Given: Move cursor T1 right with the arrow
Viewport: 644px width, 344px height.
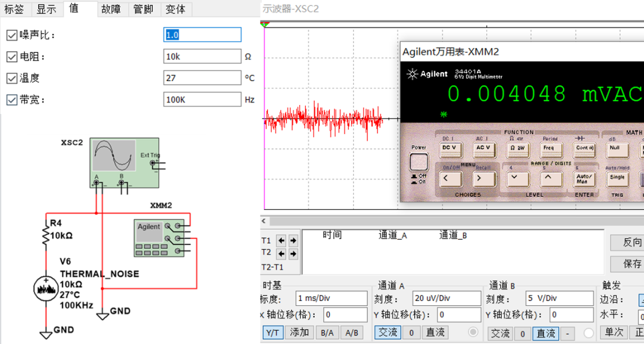Looking at the screenshot, I should (x=293, y=240).
